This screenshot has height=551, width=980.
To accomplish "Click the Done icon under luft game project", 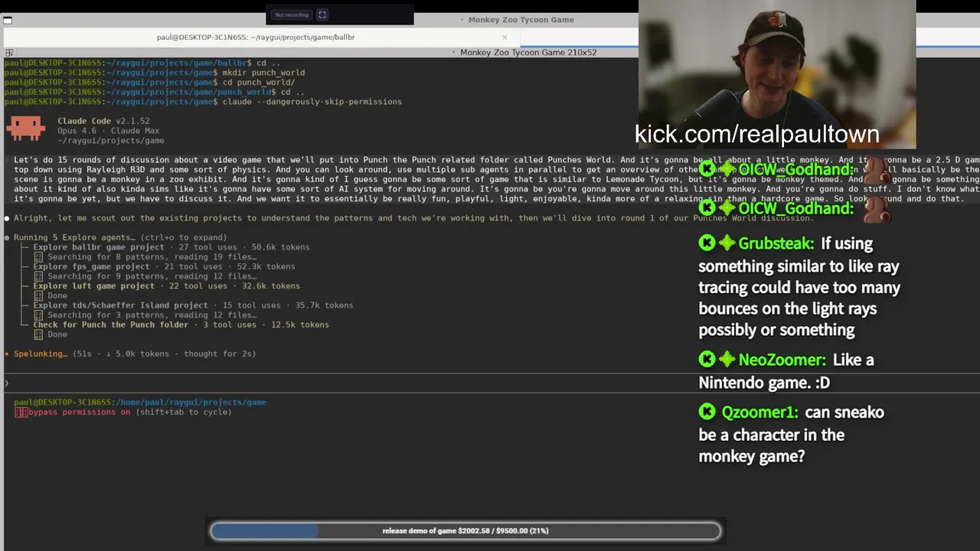I will 38,295.
